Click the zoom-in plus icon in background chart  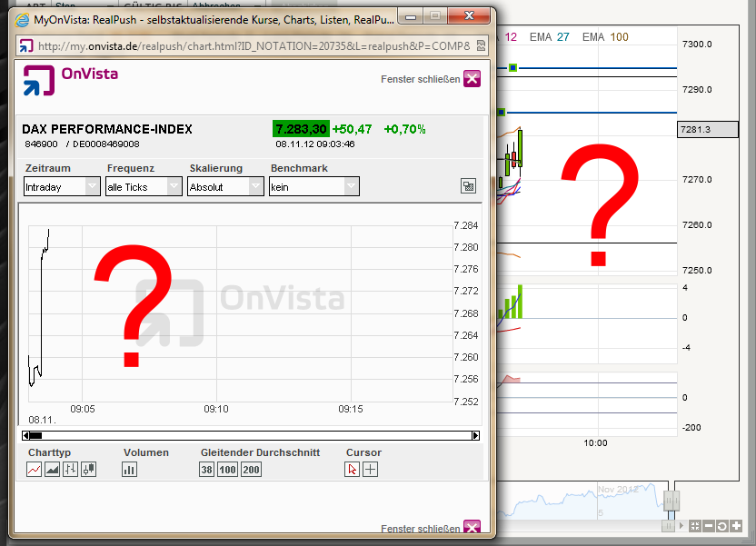coord(736,526)
